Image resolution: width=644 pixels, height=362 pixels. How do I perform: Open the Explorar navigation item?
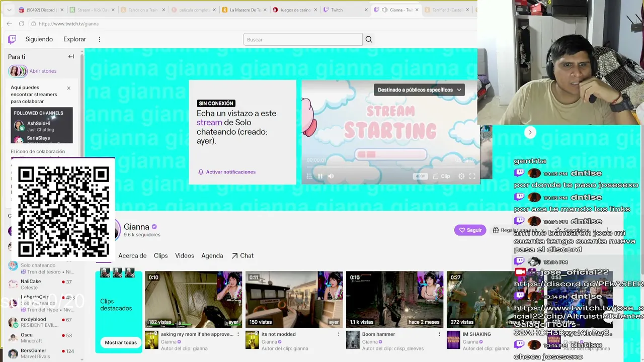pos(74,39)
